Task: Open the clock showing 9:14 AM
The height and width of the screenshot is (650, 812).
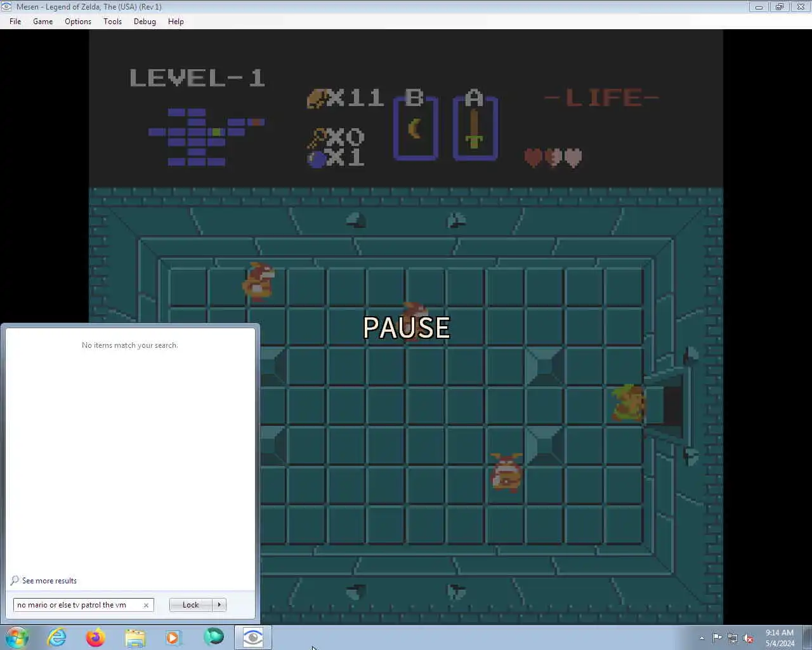Action: pos(779,637)
